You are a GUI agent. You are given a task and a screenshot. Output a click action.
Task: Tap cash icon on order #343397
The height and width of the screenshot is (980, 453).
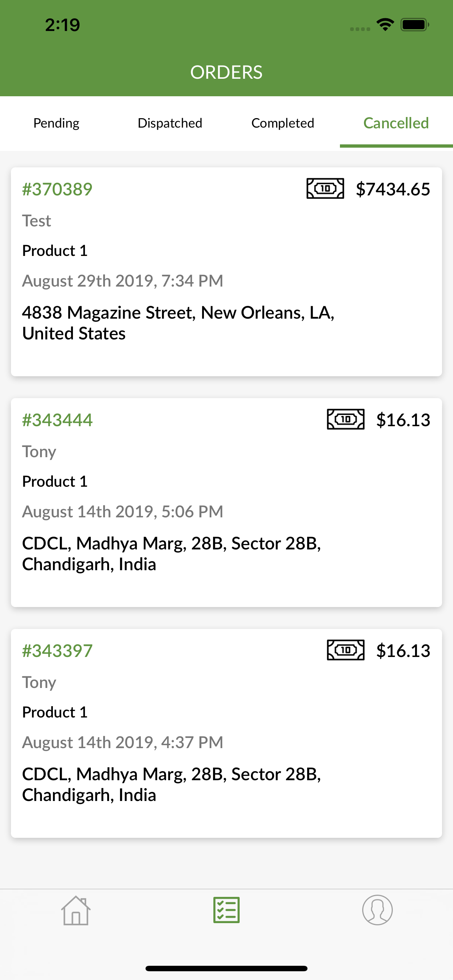click(x=346, y=650)
